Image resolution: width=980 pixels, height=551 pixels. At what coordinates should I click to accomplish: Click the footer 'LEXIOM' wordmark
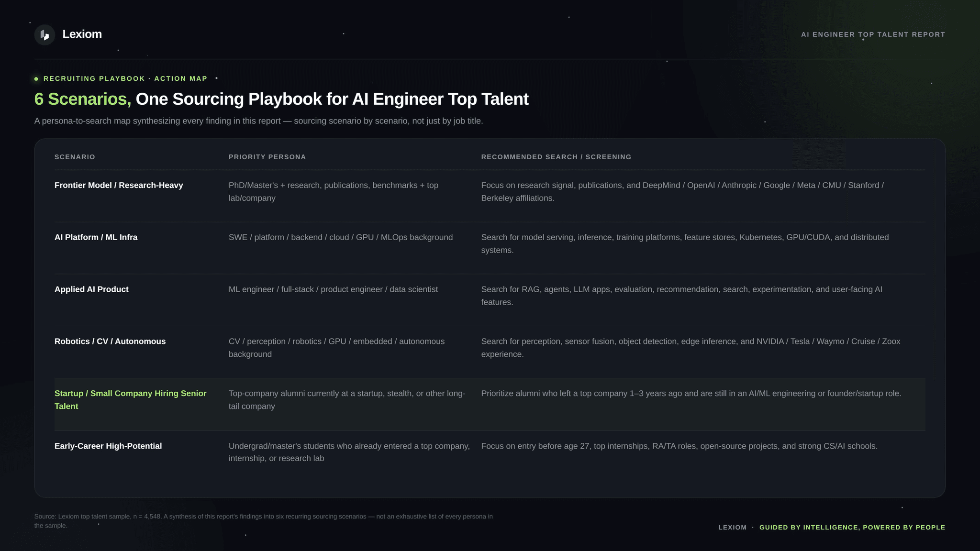pyautogui.click(x=732, y=527)
